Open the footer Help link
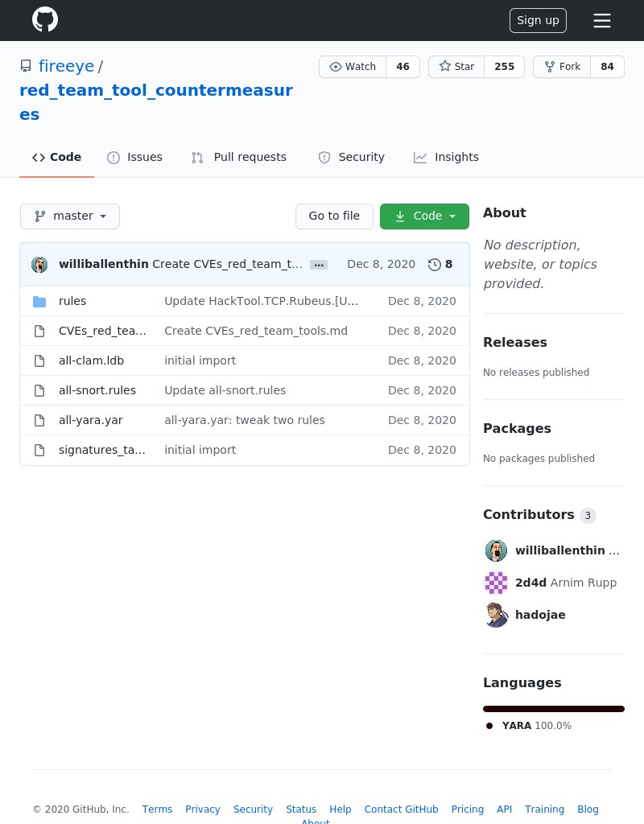644x824 pixels. click(341, 810)
